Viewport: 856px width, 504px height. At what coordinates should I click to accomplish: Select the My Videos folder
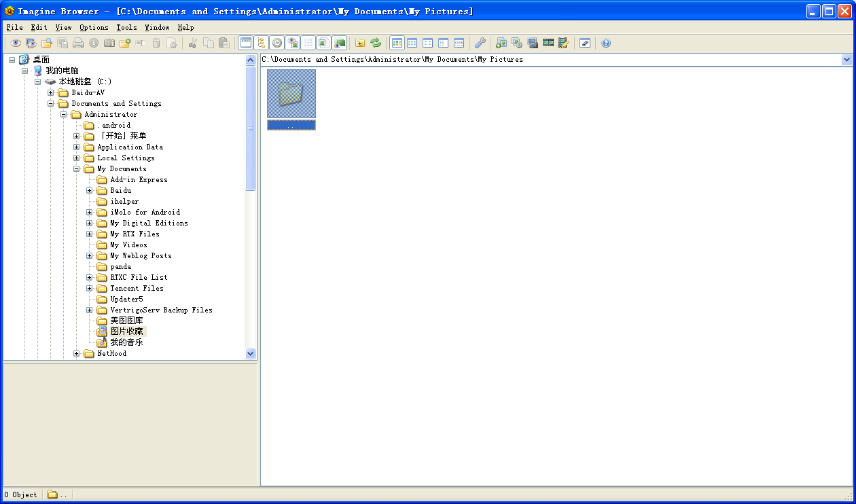(x=128, y=245)
